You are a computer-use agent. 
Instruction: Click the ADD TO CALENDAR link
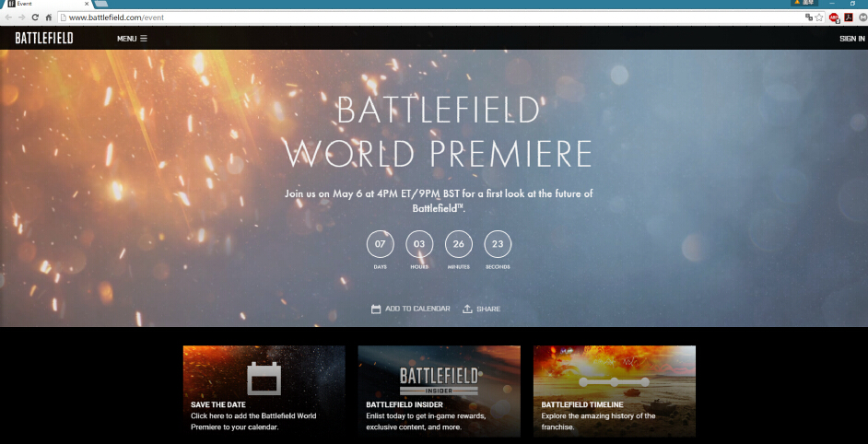click(411, 309)
